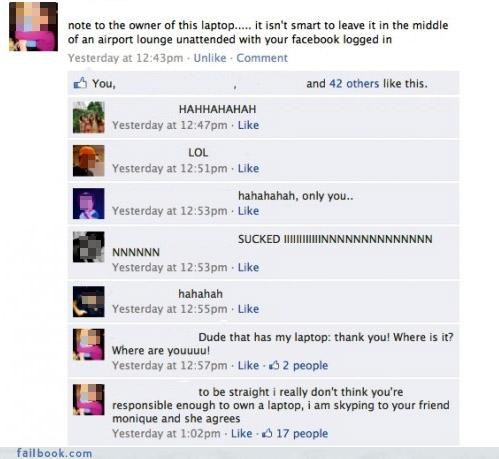The width and height of the screenshot is (499, 459).
Task: Open the post author's profile picture
Action: click(33, 27)
